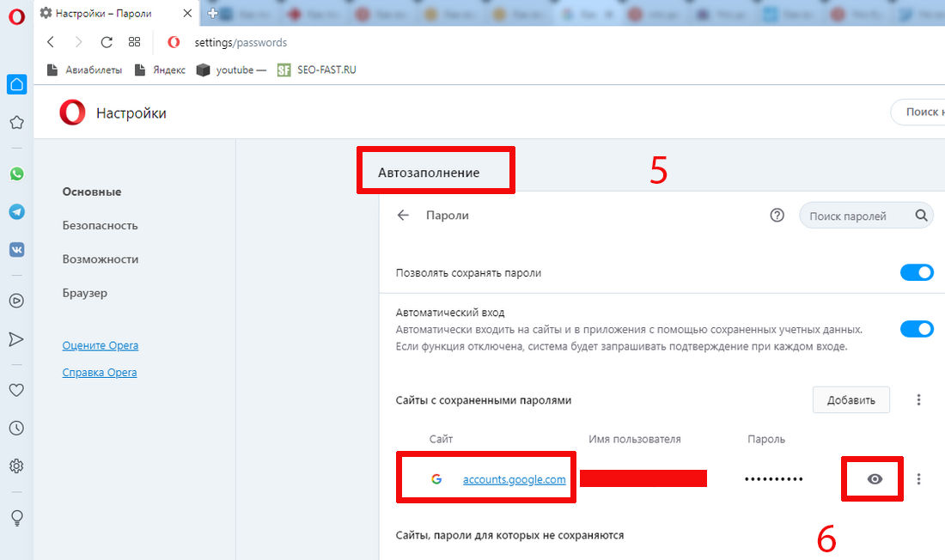Open VK messenger in sidebar
This screenshot has height=560, width=945.
click(x=17, y=250)
